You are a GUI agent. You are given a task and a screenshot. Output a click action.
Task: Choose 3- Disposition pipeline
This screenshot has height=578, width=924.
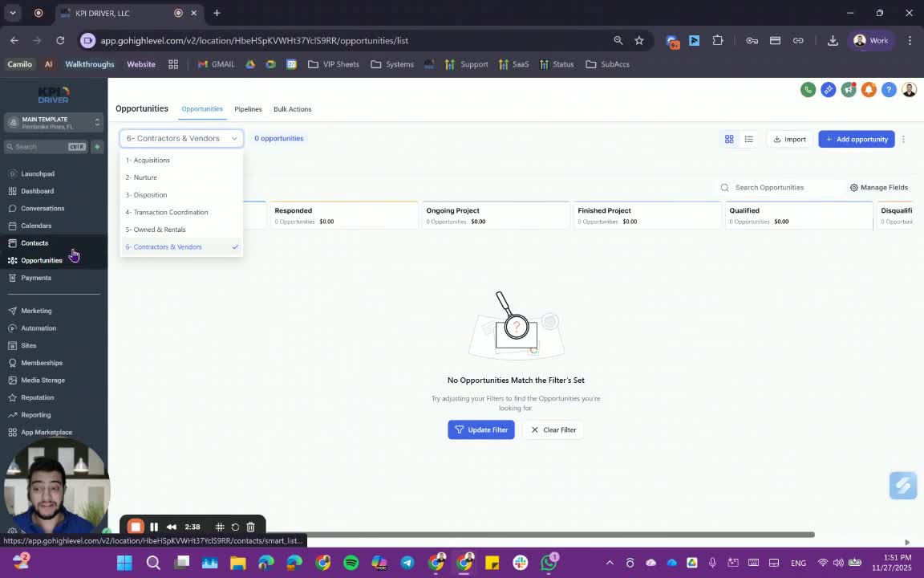[x=181, y=195]
